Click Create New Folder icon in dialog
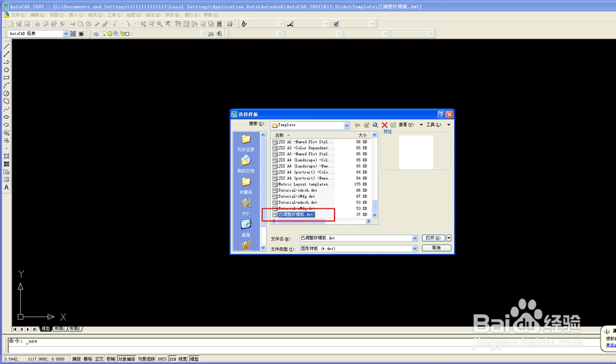This screenshot has height=364, width=616. [393, 125]
